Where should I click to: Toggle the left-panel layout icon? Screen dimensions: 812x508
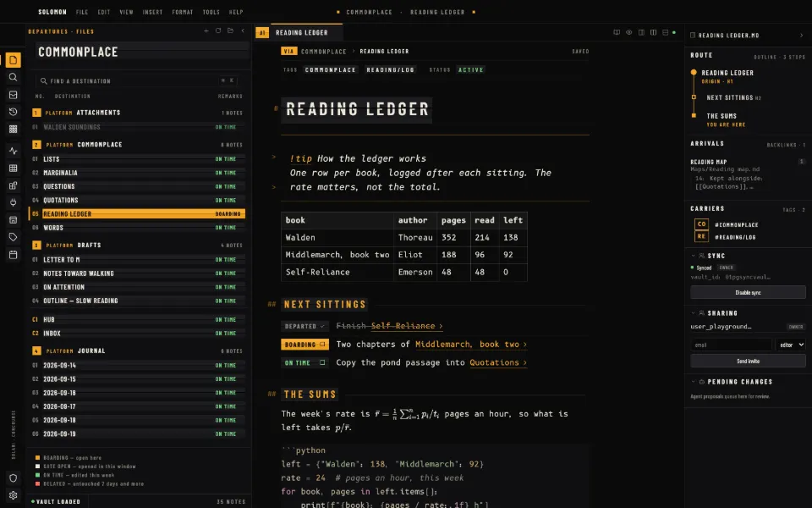pyautogui.click(x=641, y=32)
